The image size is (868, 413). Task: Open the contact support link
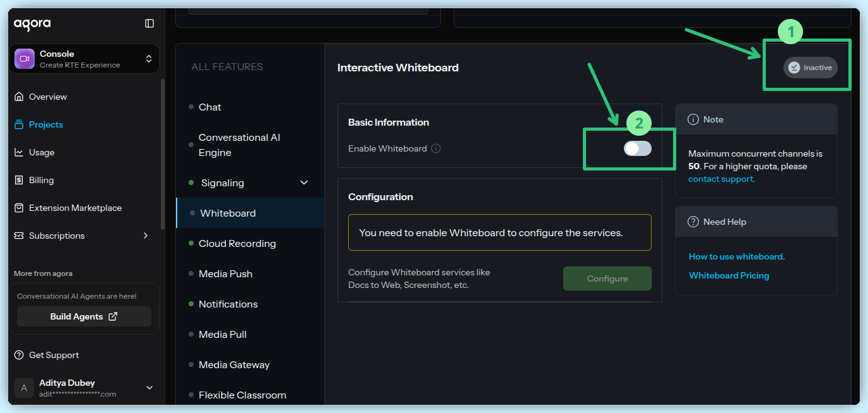pyautogui.click(x=721, y=179)
